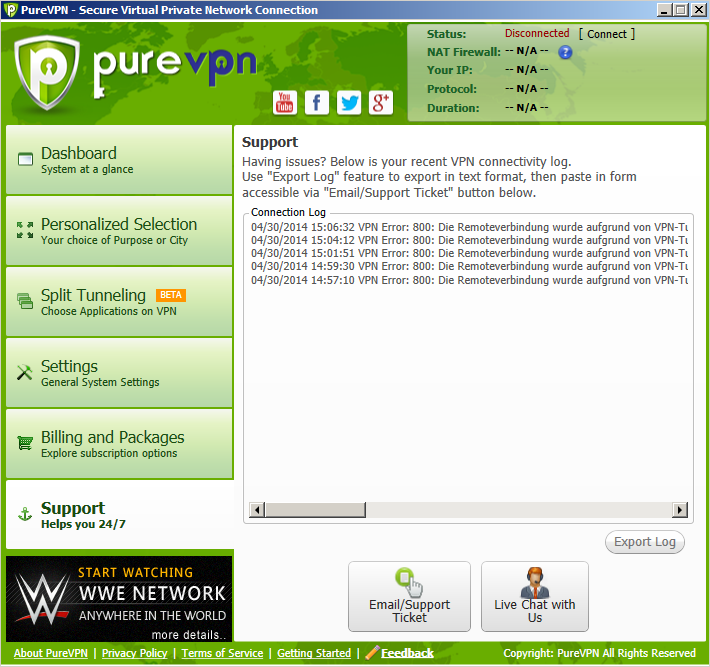Viewport: 710px width, 667px height.
Task: Click the Support anchor icon
Action: [25, 514]
